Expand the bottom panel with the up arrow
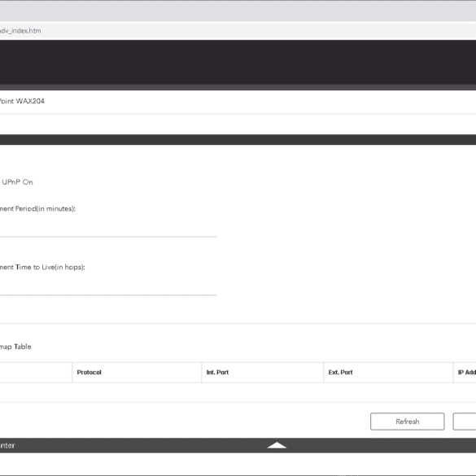The width and height of the screenshot is (476, 476). point(277,445)
